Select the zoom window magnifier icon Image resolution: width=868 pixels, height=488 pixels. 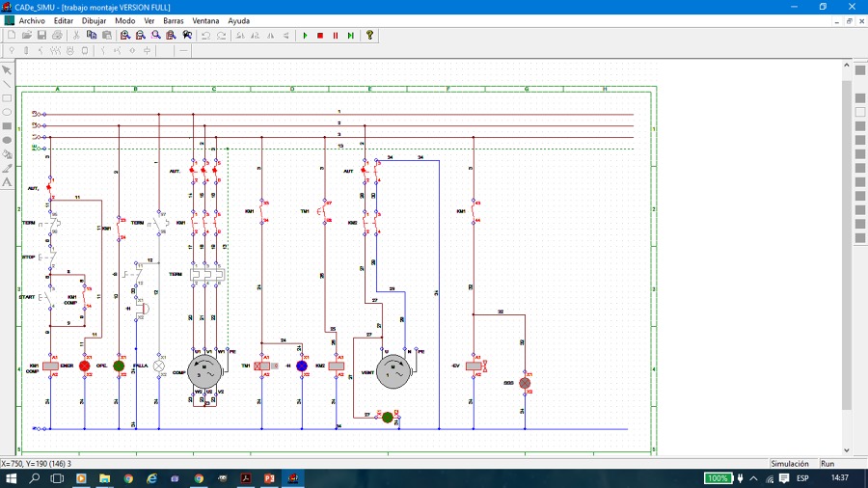click(156, 36)
